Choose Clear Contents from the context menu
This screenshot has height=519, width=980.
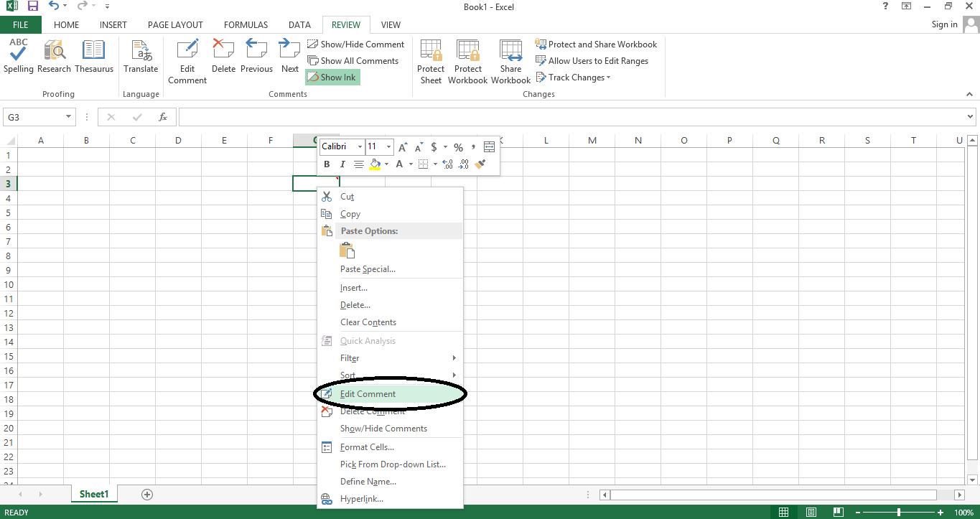[x=368, y=322]
